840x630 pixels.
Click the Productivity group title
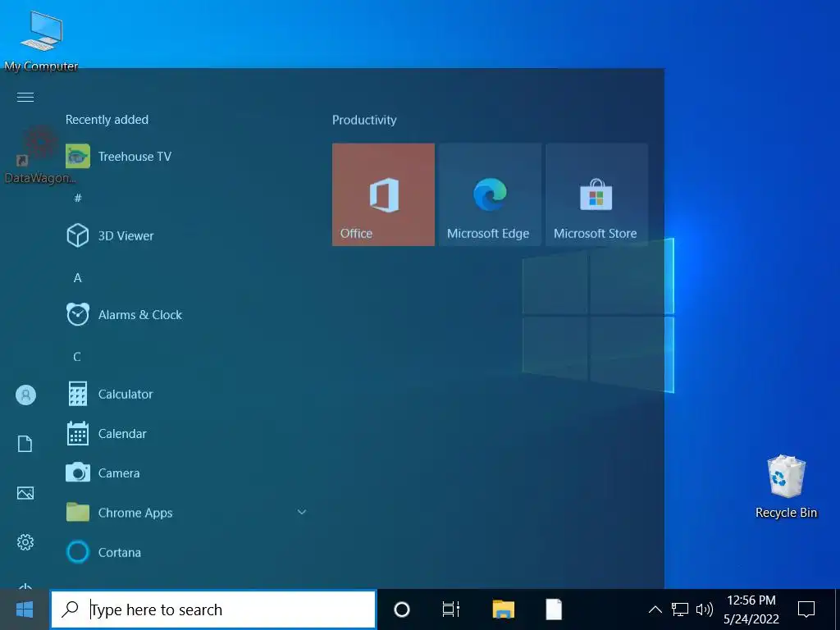(x=364, y=120)
